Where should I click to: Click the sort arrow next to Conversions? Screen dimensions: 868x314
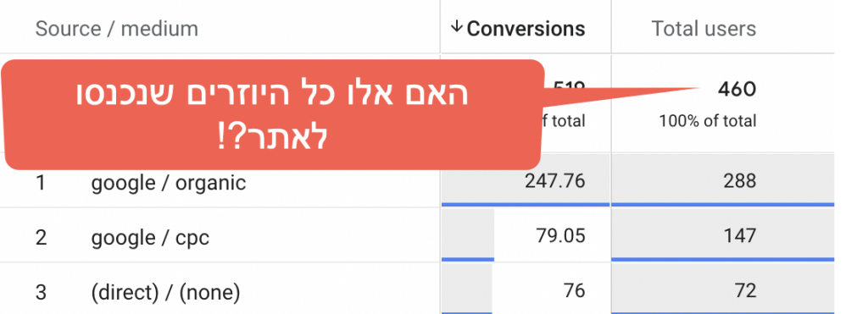point(456,26)
